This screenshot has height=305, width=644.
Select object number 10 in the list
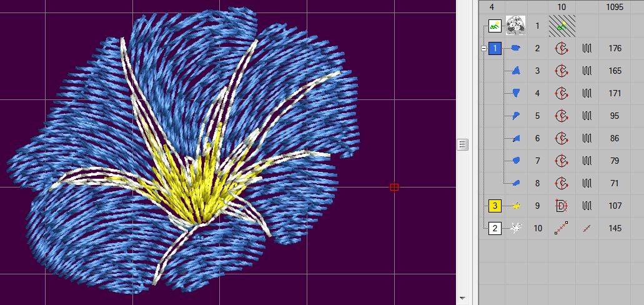coord(538,228)
